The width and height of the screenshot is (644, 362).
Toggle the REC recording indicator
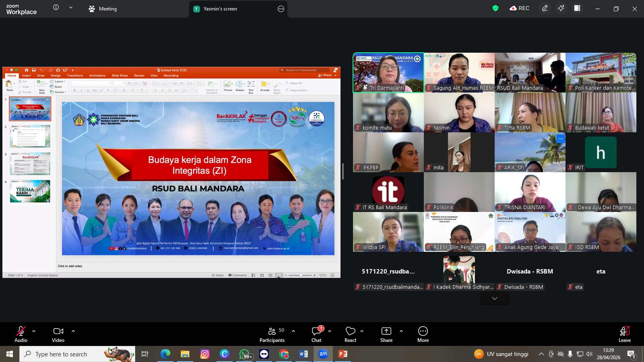520,8
